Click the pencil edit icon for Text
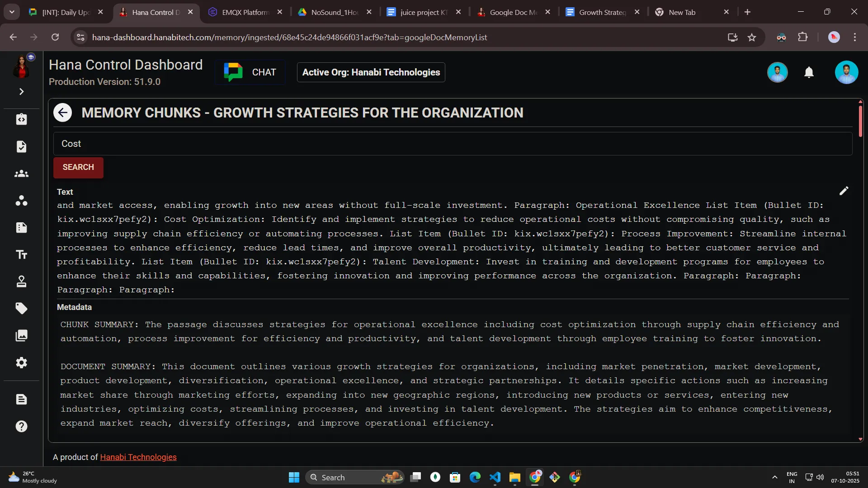868x488 pixels. (x=844, y=191)
